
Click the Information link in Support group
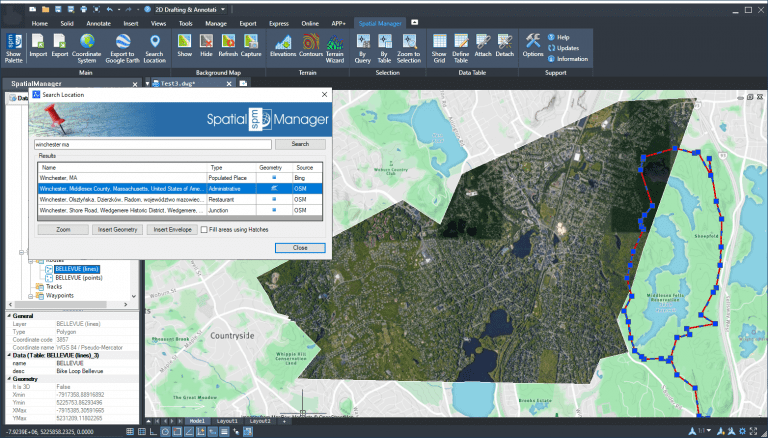(x=568, y=59)
